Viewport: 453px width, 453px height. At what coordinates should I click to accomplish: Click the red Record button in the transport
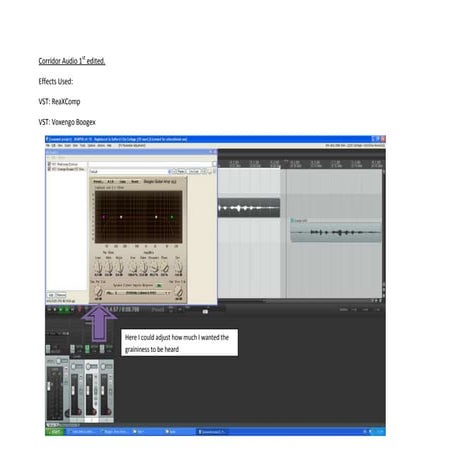[x=80, y=310]
